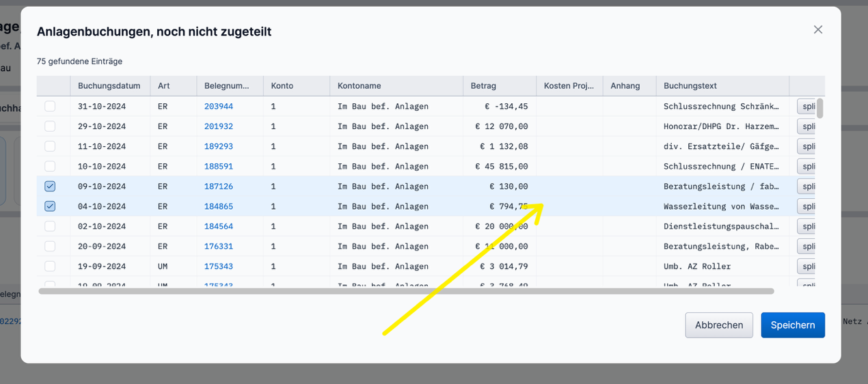The height and width of the screenshot is (384, 868).
Task: Split the Schlussrechnung / ENATE row
Action: (806, 166)
